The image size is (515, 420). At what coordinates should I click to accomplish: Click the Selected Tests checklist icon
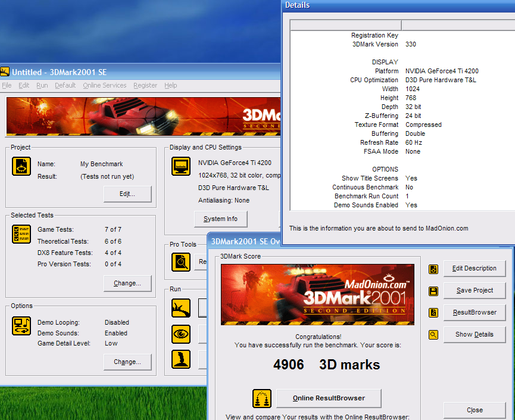click(x=21, y=234)
